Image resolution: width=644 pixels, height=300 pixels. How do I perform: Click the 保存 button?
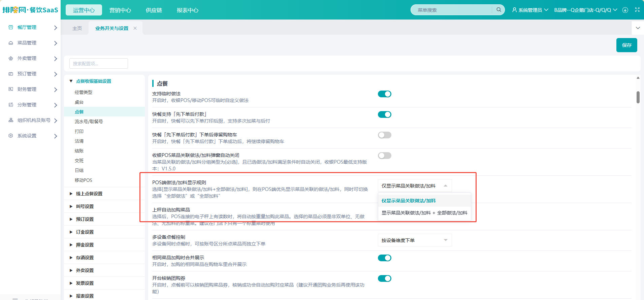pos(626,45)
